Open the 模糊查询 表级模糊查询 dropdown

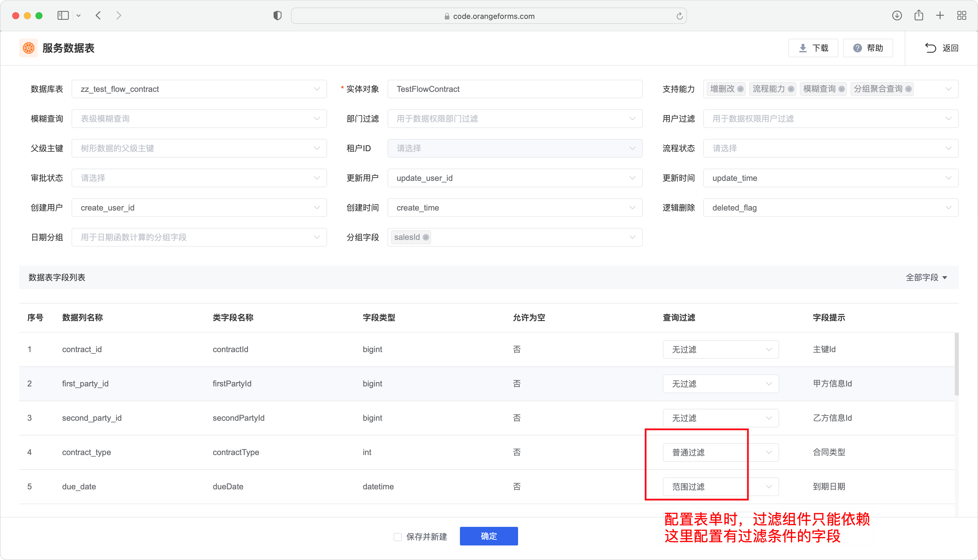coord(199,118)
